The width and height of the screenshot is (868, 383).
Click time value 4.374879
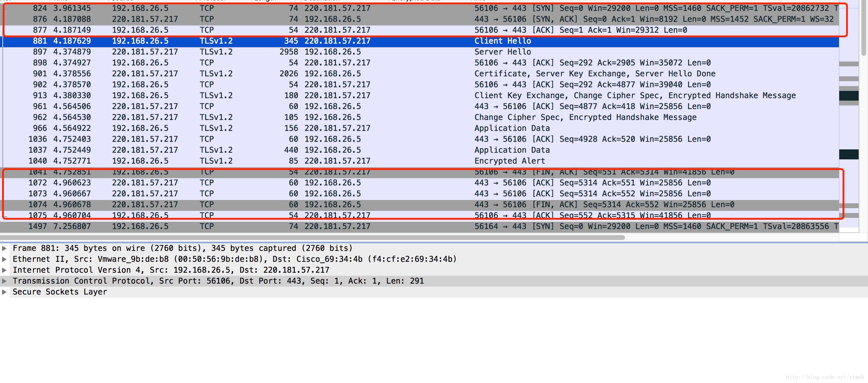pyautogui.click(x=72, y=52)
